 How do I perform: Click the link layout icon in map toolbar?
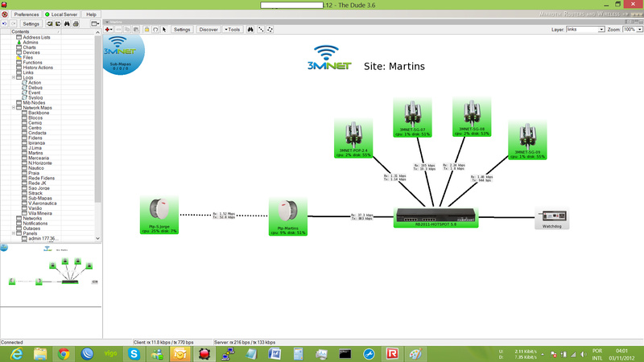click(261, 30)
